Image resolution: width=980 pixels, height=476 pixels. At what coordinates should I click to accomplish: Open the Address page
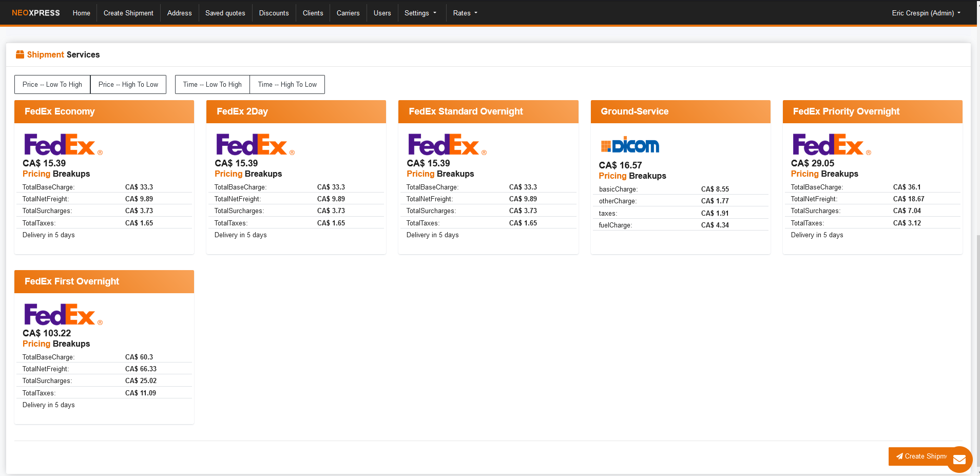pos(179,13)
